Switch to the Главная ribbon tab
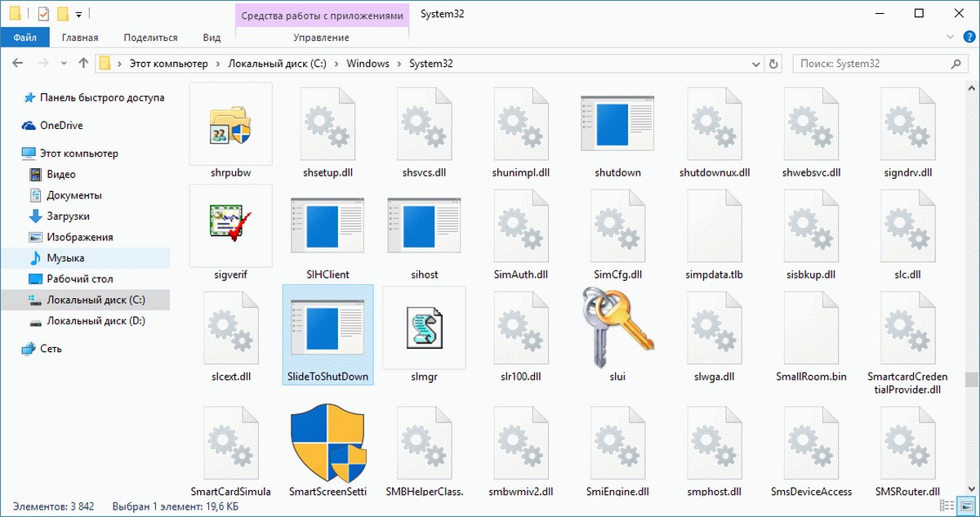 [x=80, y=38]
